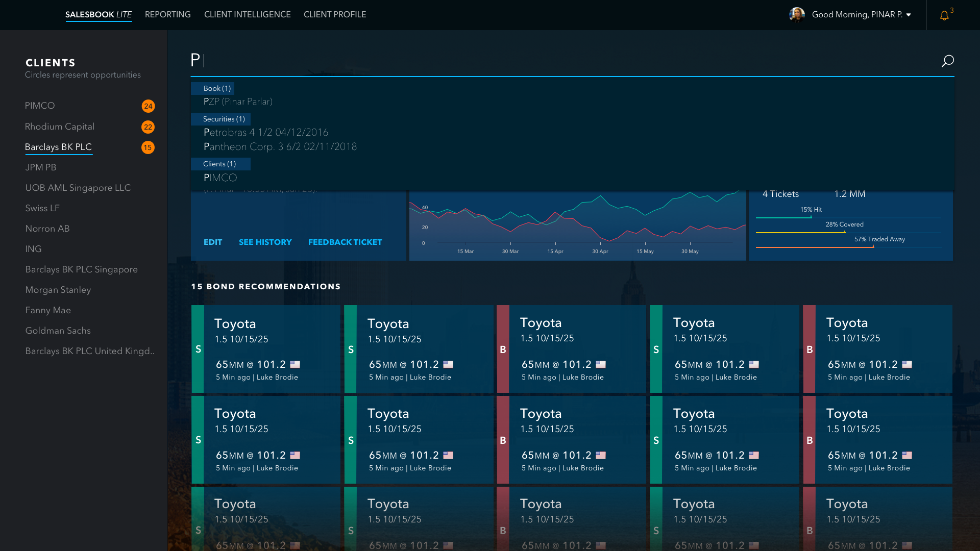
Task: Select Barclays BK PLC client
Action: point(58,147)
